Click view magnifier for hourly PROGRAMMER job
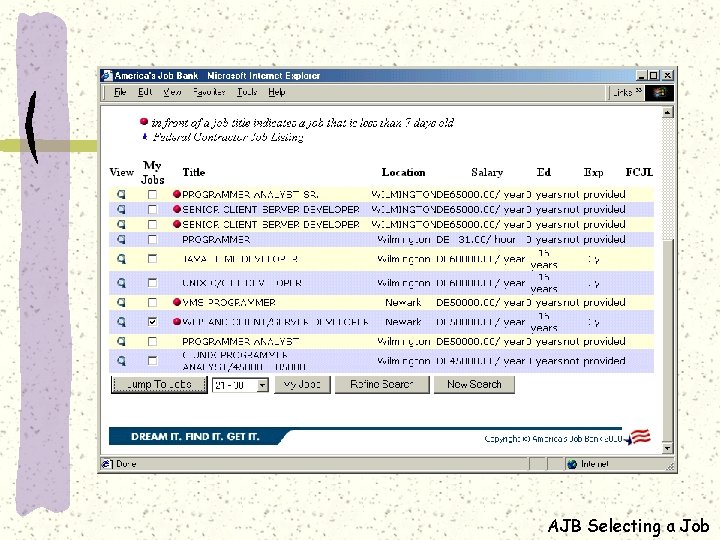This screenshot has width=720, height=540. point(121,240)
